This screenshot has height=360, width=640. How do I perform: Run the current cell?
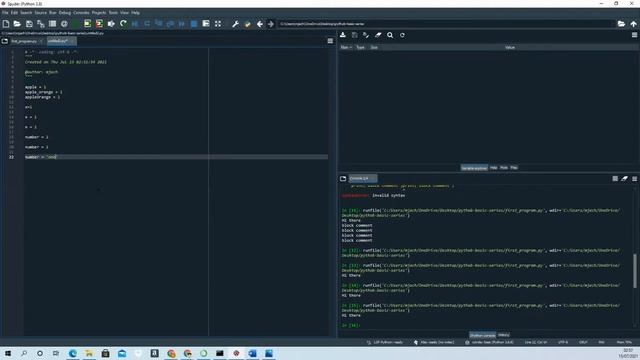click(87, 24)
